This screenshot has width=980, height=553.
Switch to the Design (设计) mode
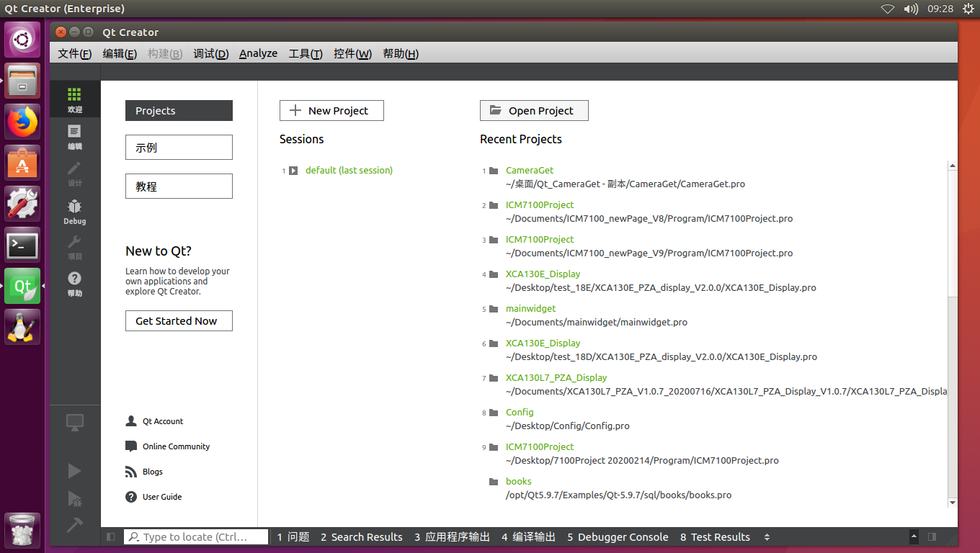[75, 174]
